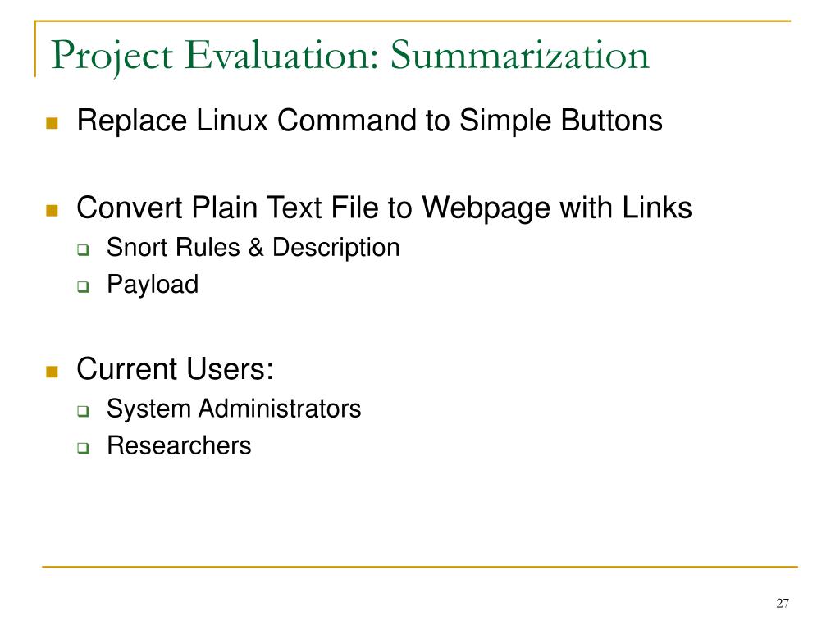Image resolution: width=840 pixels, height=630 pixels.
Task: Click the Payload sub-item text
Action: click(153, 285)
